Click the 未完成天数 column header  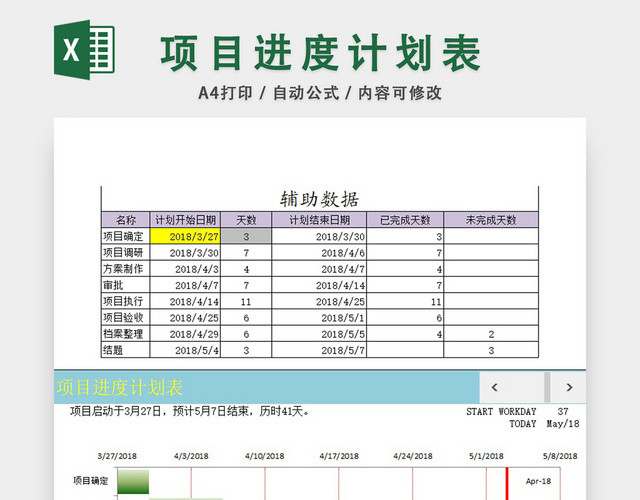point(491,220)
